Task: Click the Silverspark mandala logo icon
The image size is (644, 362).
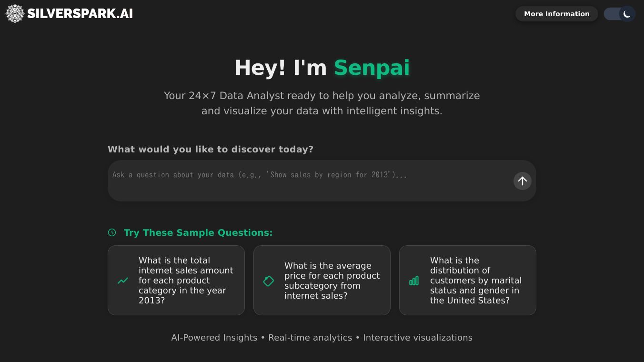Action: point(15,14)
